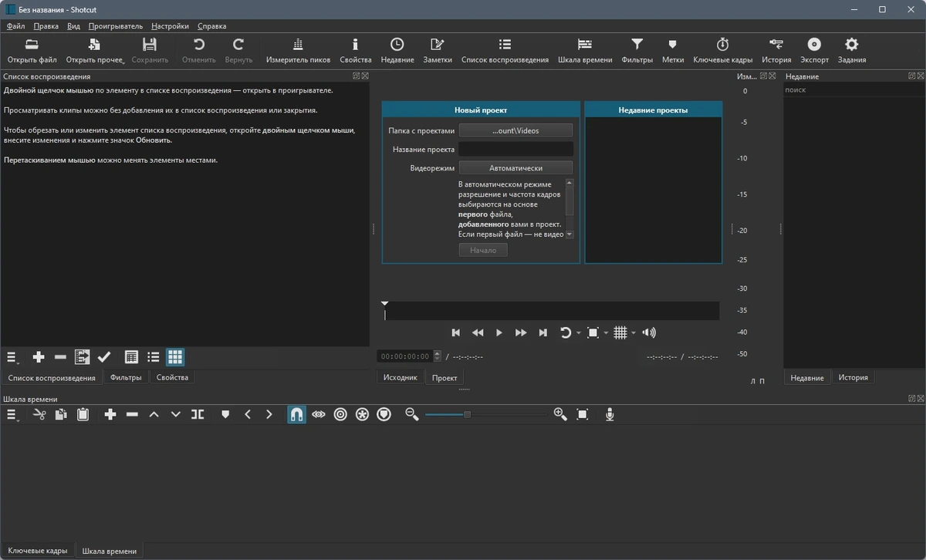Open the timeline hamburger menu
Screen dimensions: 926x560
[12, 414]
